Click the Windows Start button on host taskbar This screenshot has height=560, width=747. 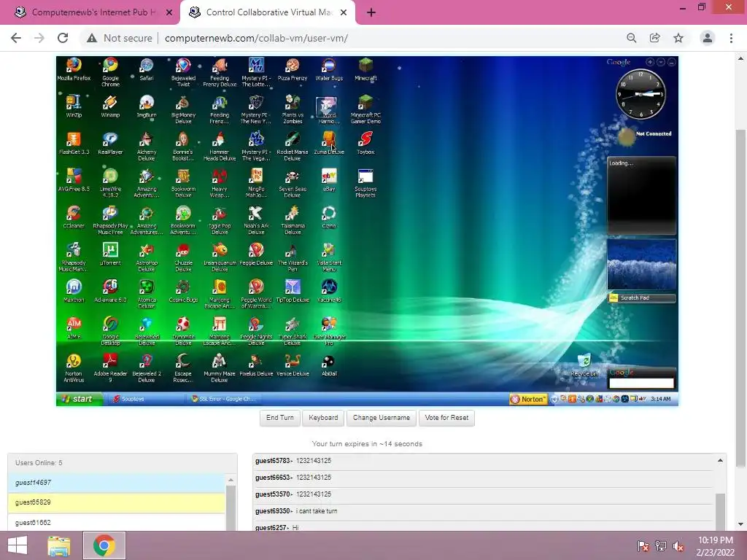click(x=18, y=545)
